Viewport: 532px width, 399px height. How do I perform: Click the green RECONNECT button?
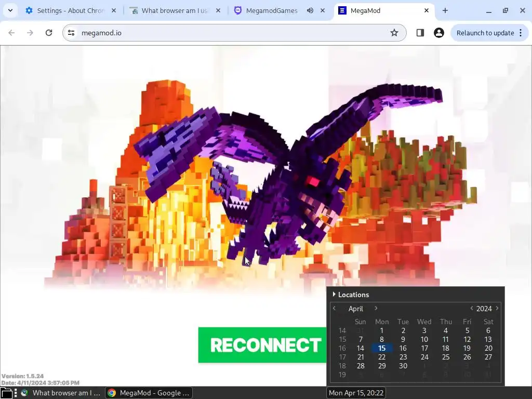262,345
